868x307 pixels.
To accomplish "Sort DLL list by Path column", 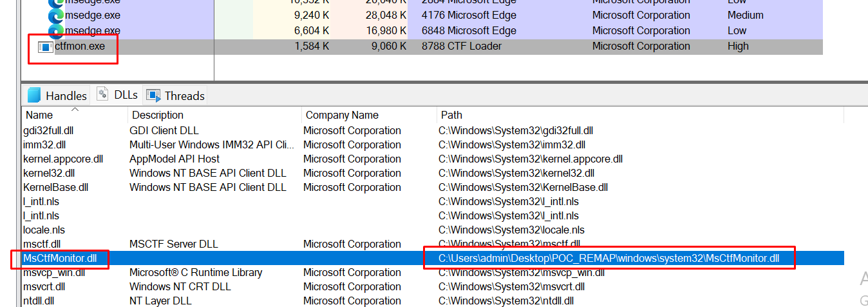I will [451, 115].
